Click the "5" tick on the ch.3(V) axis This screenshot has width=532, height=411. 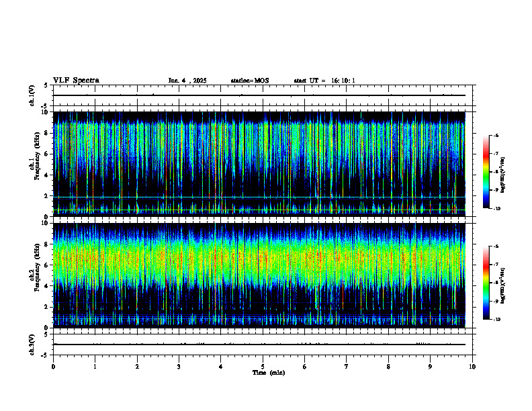pyautogui.click(x=46, y=334)
